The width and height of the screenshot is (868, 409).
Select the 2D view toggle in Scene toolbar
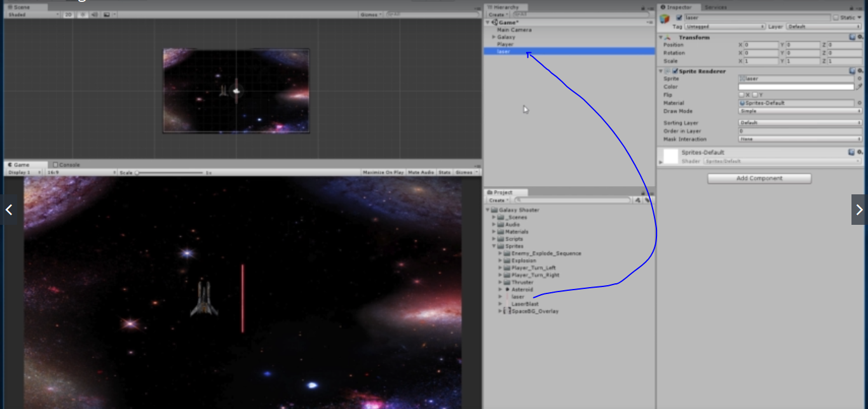[68, 13]
